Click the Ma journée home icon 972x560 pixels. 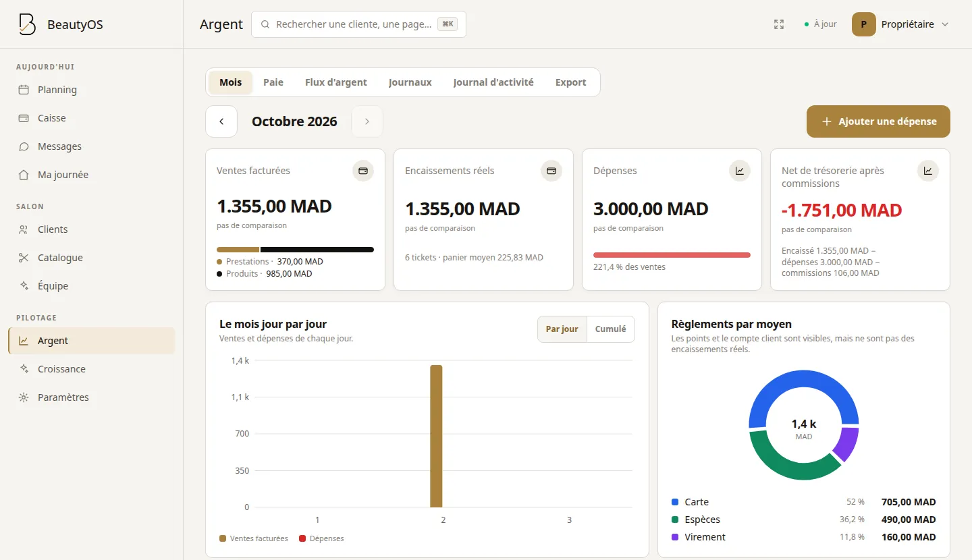(24, 175)
